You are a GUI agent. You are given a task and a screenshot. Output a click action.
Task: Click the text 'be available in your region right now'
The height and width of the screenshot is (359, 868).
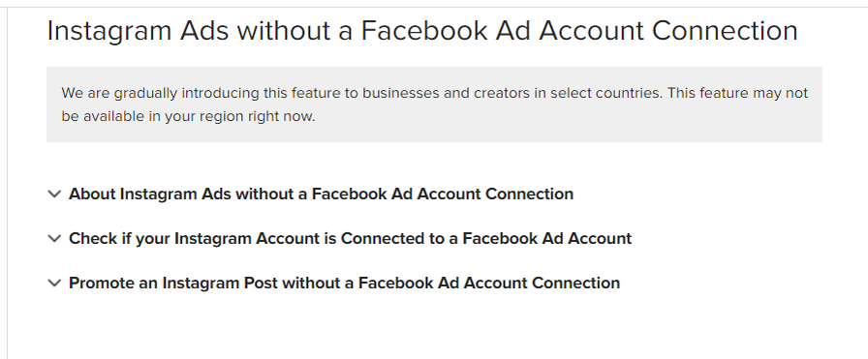(x=188, y=117)
